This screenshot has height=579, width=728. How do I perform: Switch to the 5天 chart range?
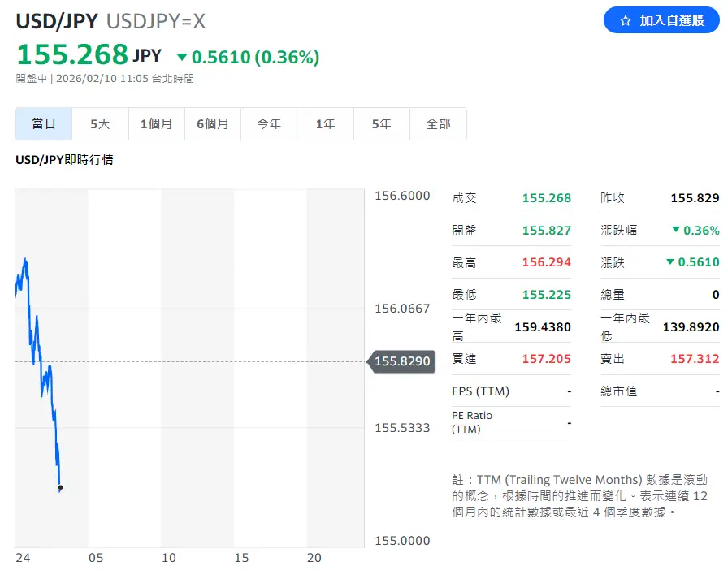[100, 124]
